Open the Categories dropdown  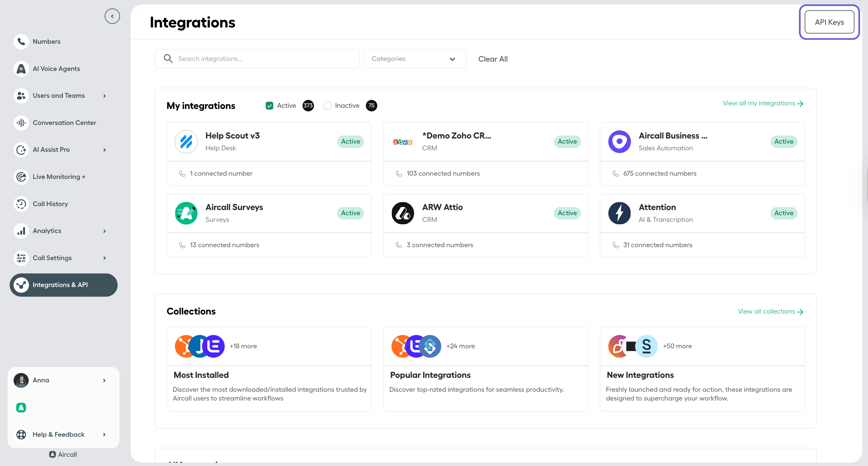(x=414, y=59)
